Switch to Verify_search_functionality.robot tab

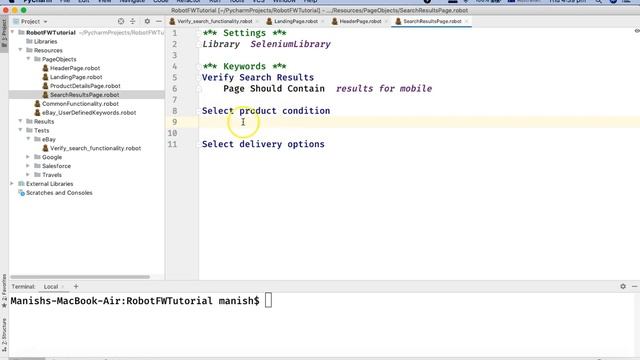pyautogui.click(x=215, y=21)
